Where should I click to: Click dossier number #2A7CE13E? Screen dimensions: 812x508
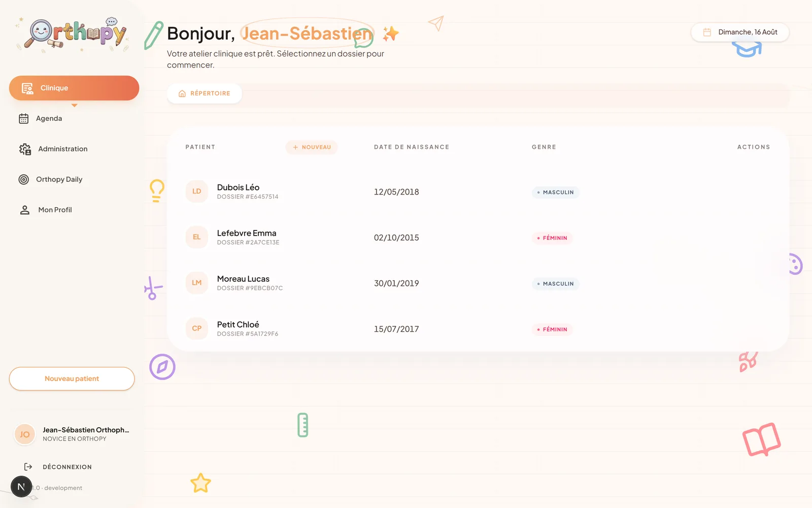pyautogui.click(x=248, y=243)
